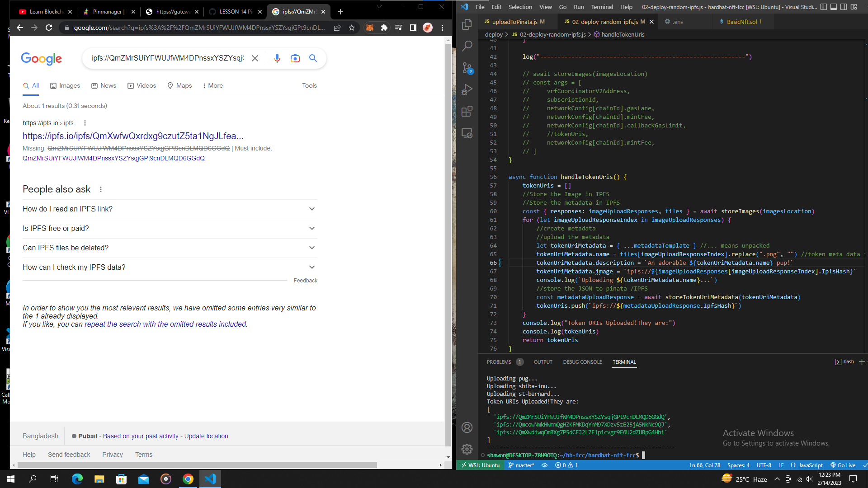868x488 pixels.
Task: Open the bash terminal profile selector
Action: (x=844, y=362)
